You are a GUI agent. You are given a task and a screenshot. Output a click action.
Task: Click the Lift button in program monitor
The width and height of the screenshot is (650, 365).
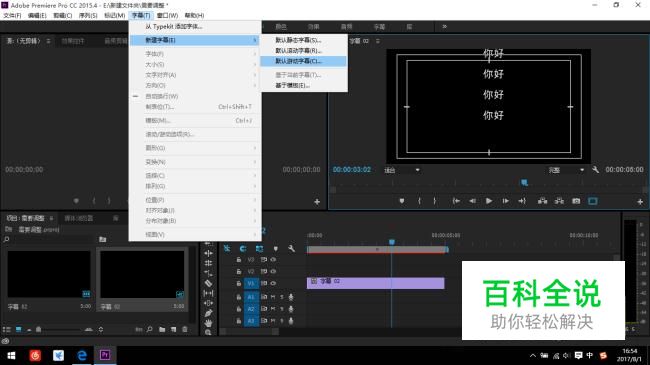click(542, 201)
